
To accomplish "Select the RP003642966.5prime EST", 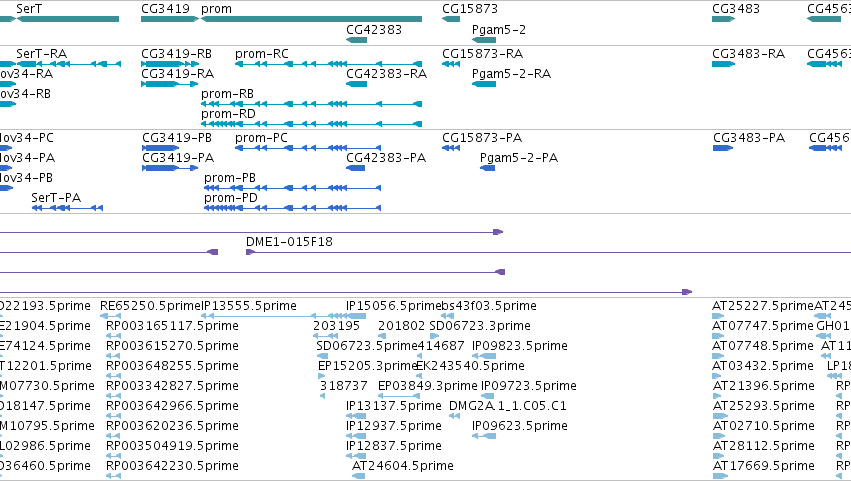I will coord(113,416).
